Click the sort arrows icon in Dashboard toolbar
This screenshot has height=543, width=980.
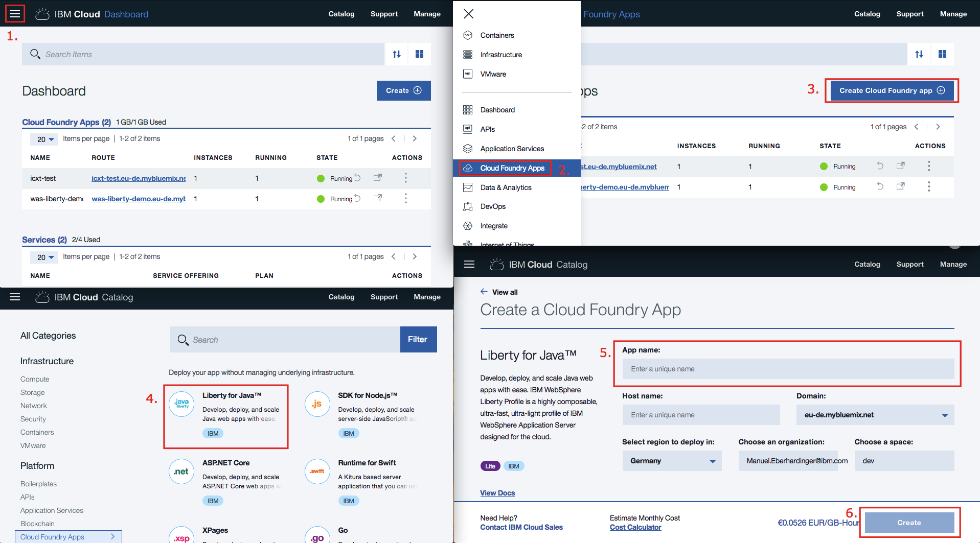[397, 54]
